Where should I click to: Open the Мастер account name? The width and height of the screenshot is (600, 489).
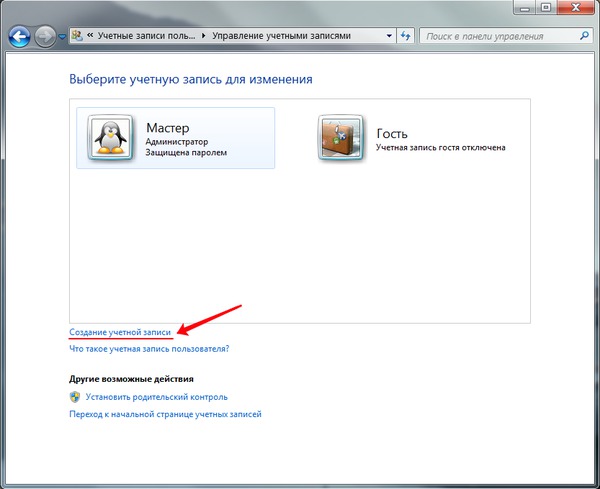168,128
